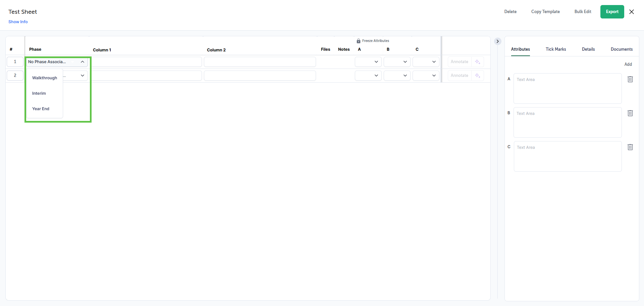Click the attribute C text area
644x306 pixels.
(x=568, y=156)
